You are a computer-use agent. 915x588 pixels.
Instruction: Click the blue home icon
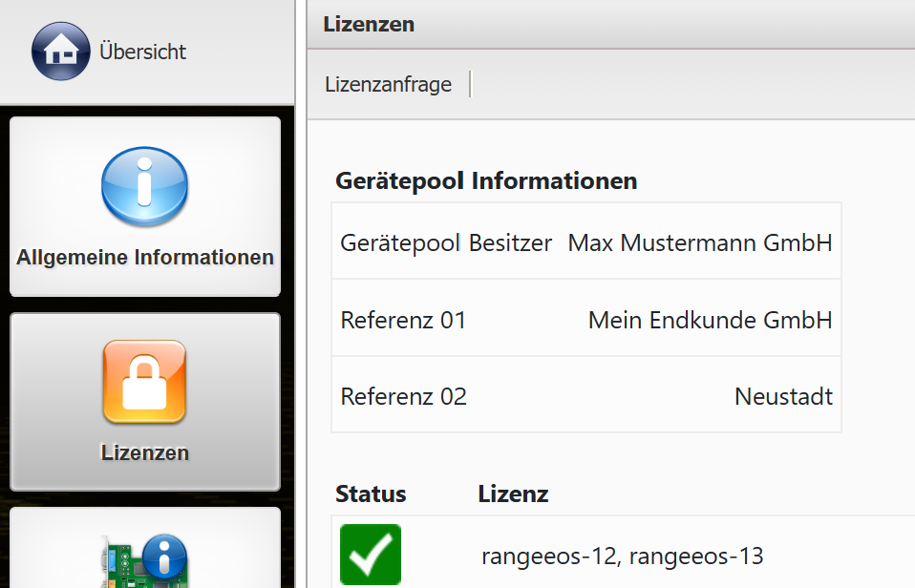pyautogui.click(x=61, y=52)
